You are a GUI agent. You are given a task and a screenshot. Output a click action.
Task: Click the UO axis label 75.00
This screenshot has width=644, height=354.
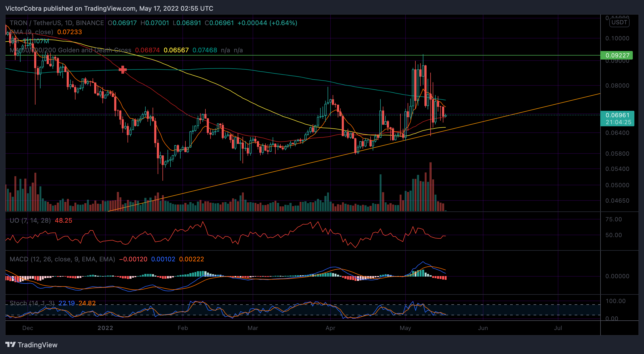[614, 219]
